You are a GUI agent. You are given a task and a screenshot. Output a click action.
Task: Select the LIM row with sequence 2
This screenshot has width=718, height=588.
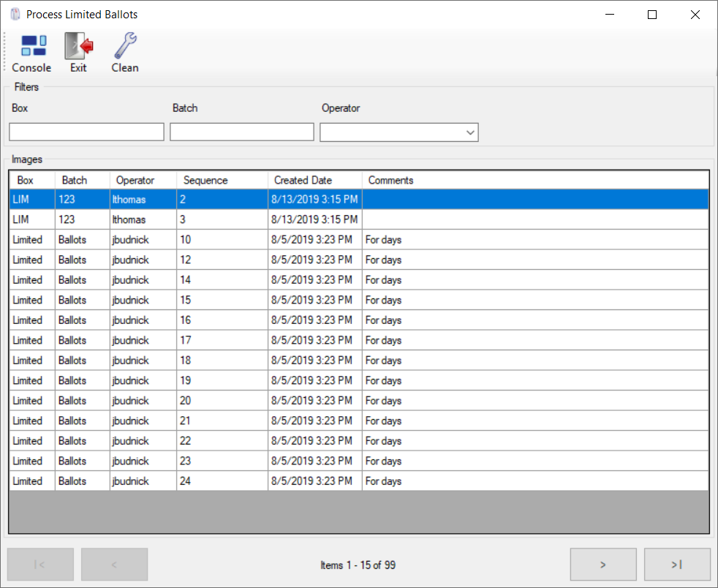(x=359, y=199)
